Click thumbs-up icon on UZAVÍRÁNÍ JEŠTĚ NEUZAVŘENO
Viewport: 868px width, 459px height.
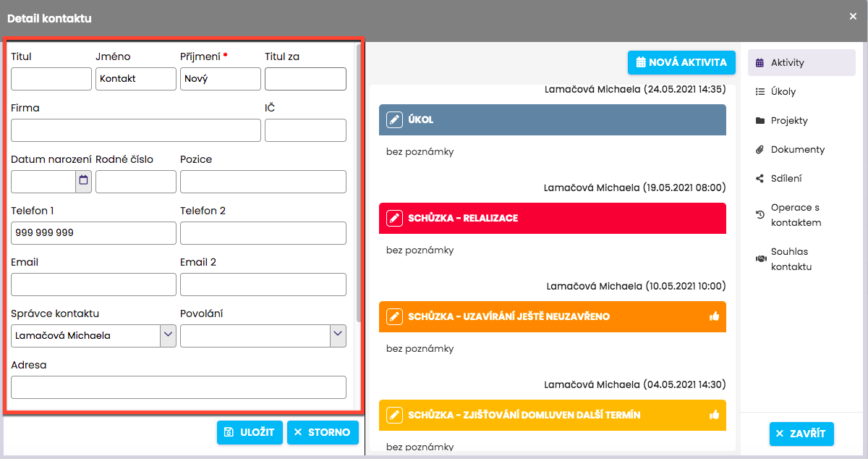click(715, 316)
